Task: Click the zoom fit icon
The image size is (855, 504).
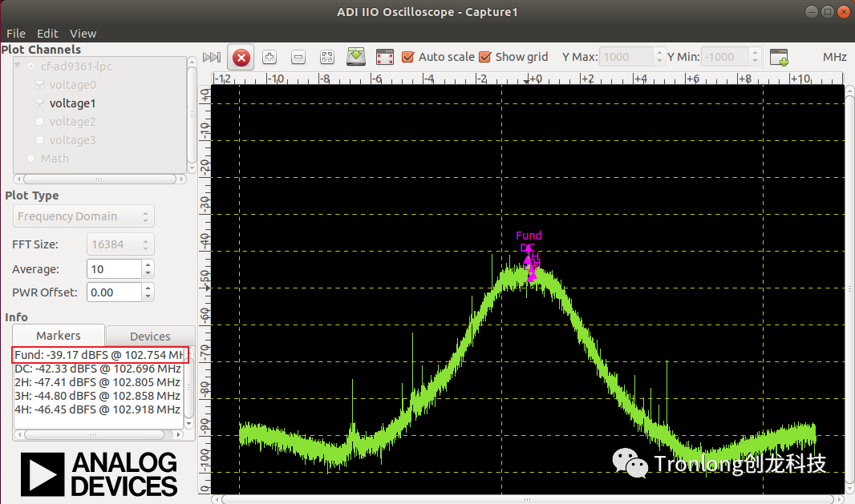Action: pos(326,57)
